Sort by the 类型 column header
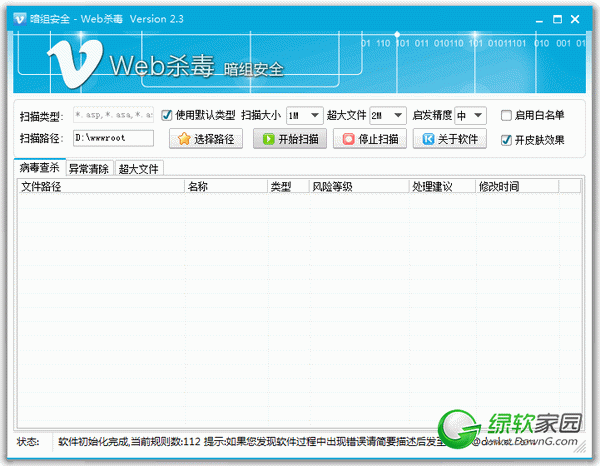The width and height of the screenshot is (600, 466). [x=288, y=186]
